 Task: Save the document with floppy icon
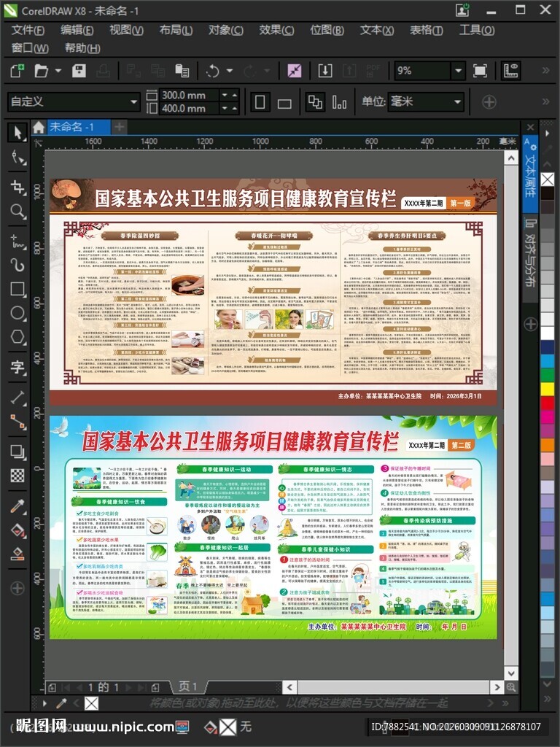pyautogui.click(x=79, y=71)
